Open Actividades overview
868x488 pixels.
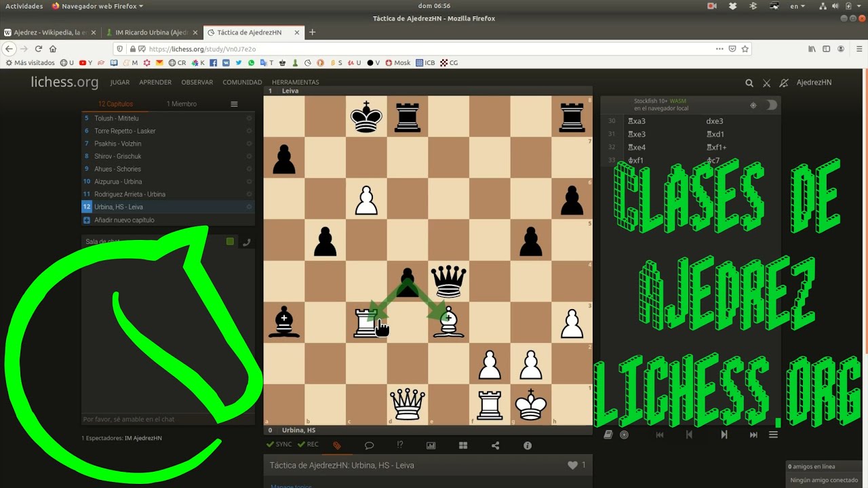coord(24,6)
